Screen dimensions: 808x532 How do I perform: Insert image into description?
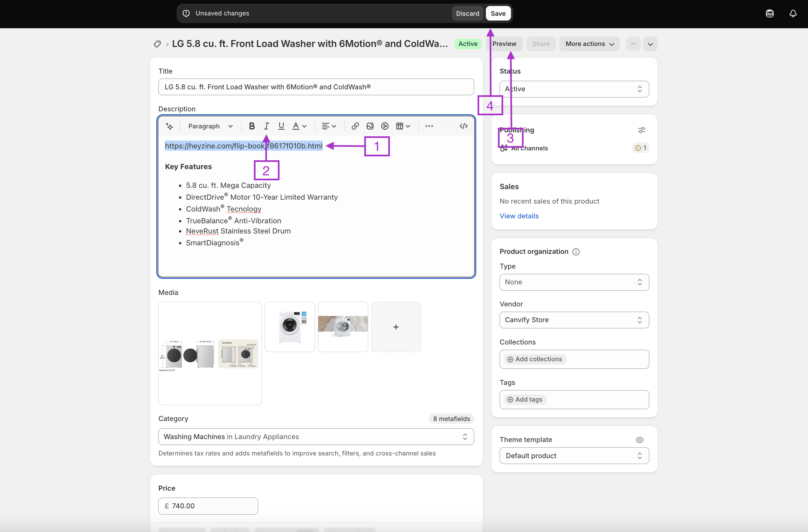click(x=370, y=126)
